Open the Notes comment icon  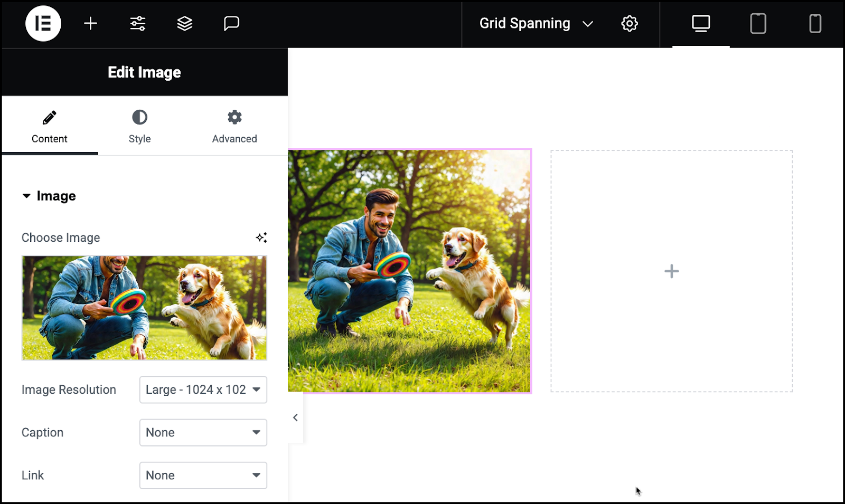point(231,24)
